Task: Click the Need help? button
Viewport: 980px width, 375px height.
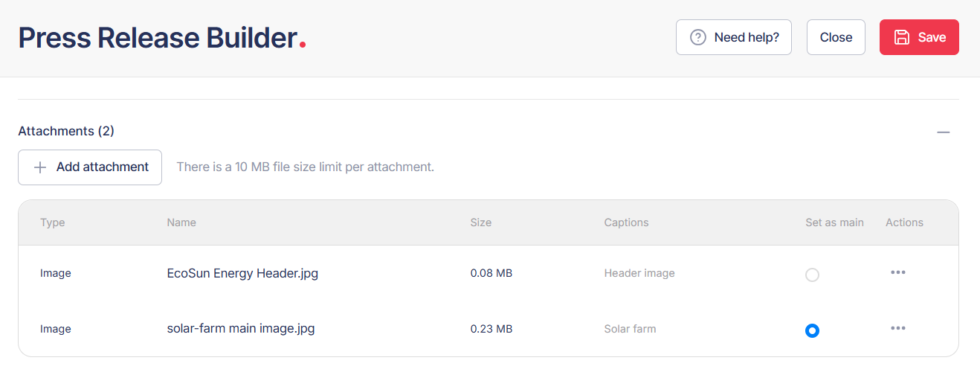Action: click(733, 37)
